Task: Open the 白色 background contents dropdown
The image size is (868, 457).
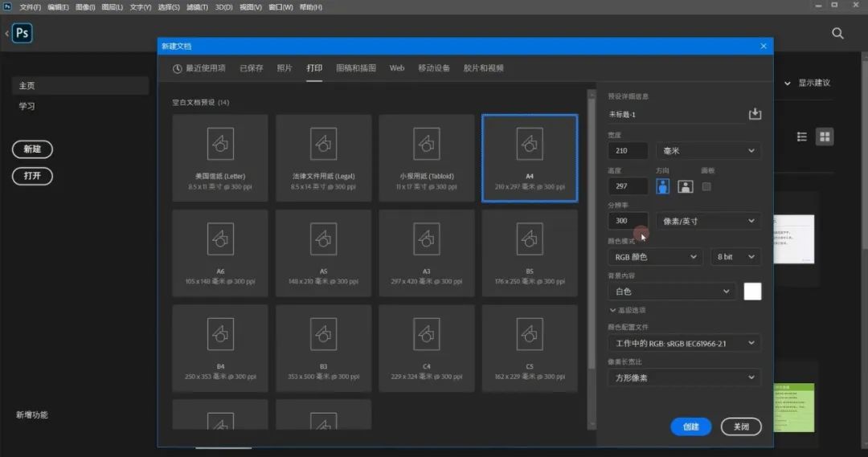Action: [x=672, y=292]
